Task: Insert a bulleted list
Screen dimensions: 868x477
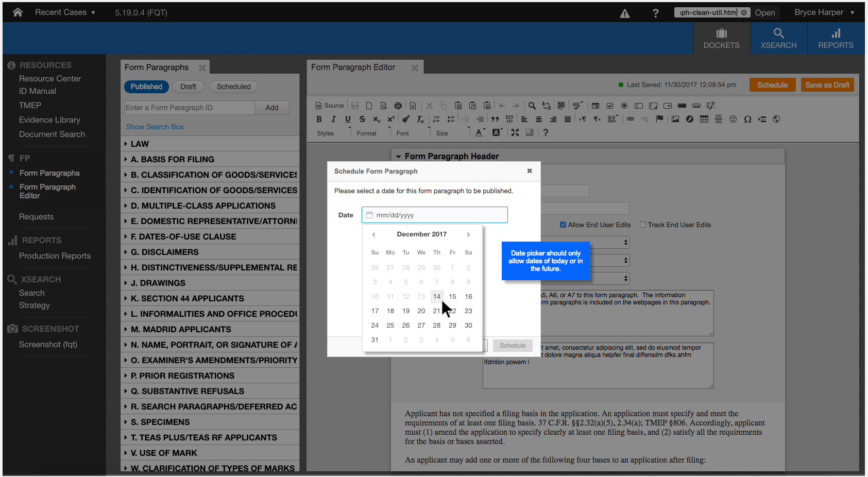Action: click(451, 119)
